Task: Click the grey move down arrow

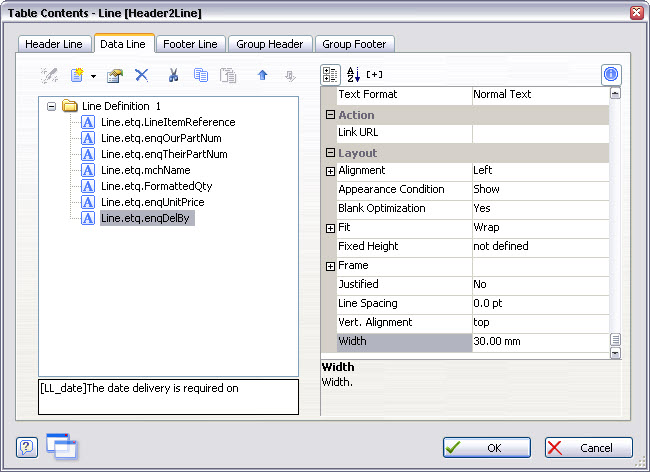Action: [x=290, y=76]
